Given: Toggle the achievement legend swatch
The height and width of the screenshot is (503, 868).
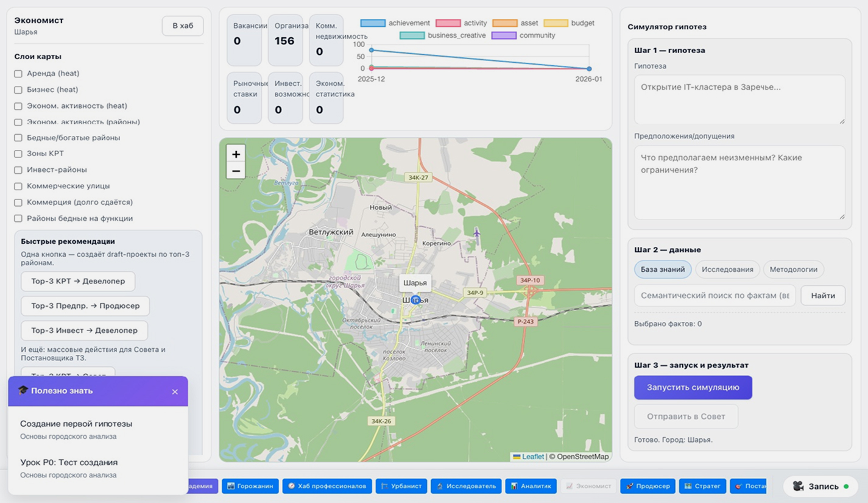Looking at the screenshot, I should click(372, 23).
